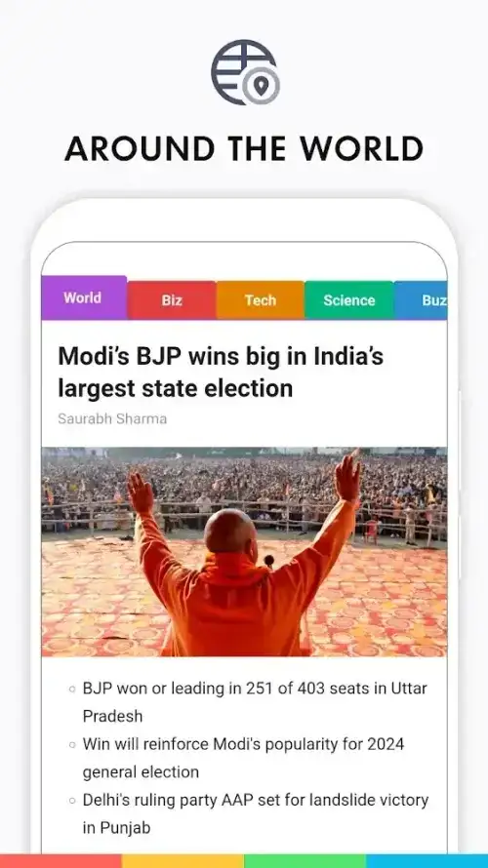Open the orange Tech tab
This screenshot has height=868, width=488.
point(261,300)
